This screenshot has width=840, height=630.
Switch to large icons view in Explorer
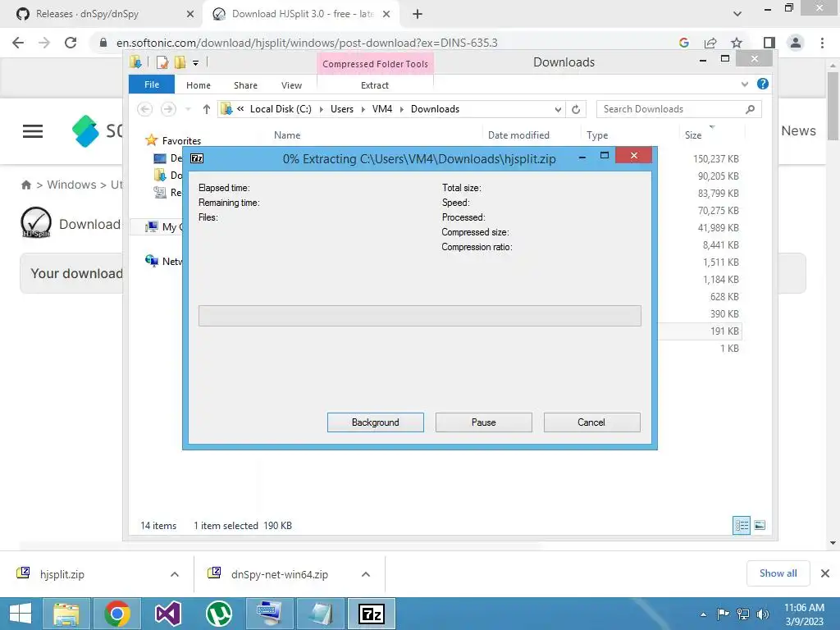[760, 525]
